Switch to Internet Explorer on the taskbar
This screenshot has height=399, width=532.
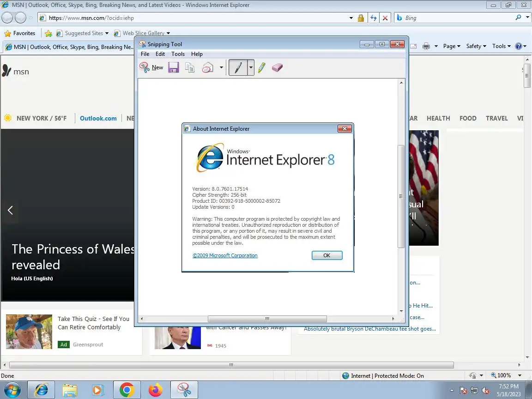(41, 390)
